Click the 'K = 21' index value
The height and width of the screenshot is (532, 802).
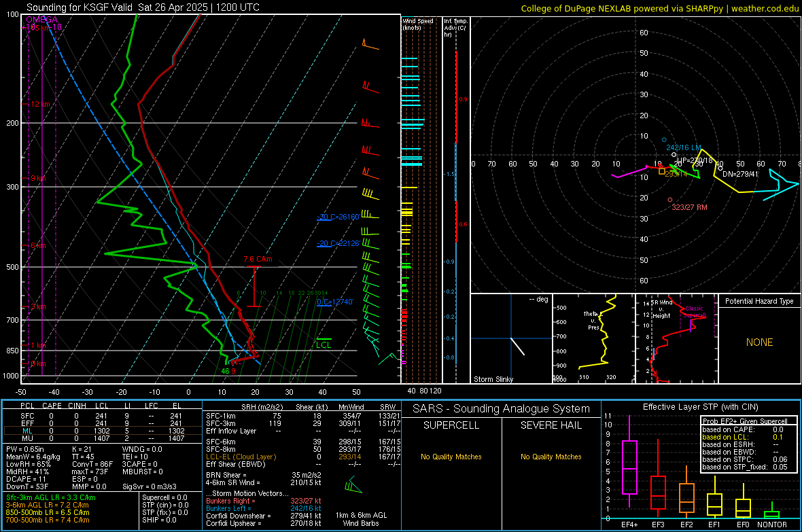click(82, 449)
